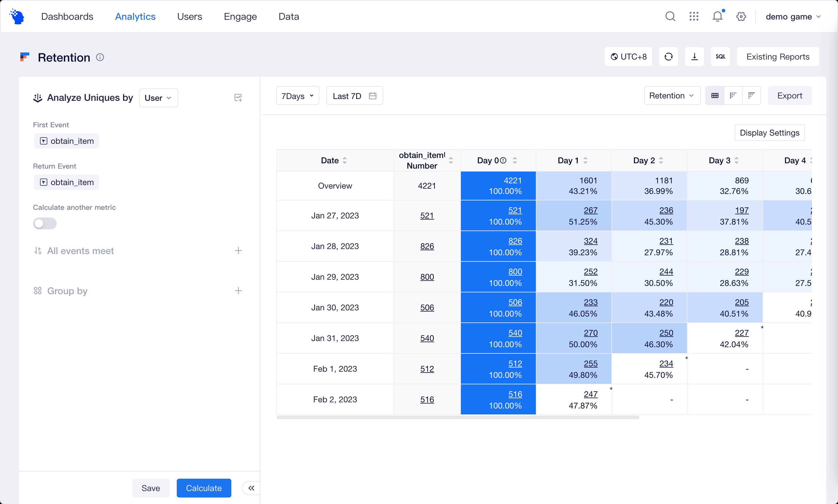
Task: Expand the demo game project selector
Action: point(793,16)
